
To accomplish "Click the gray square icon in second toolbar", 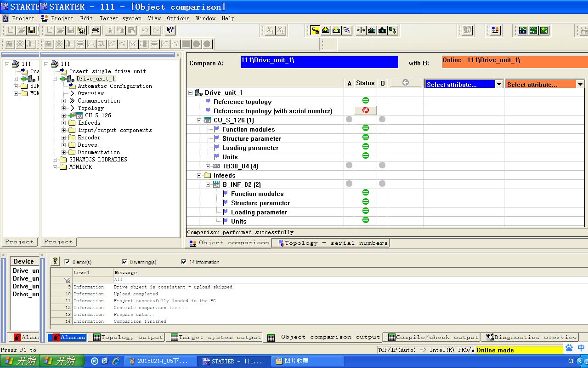I will click(x=186, y=44).
